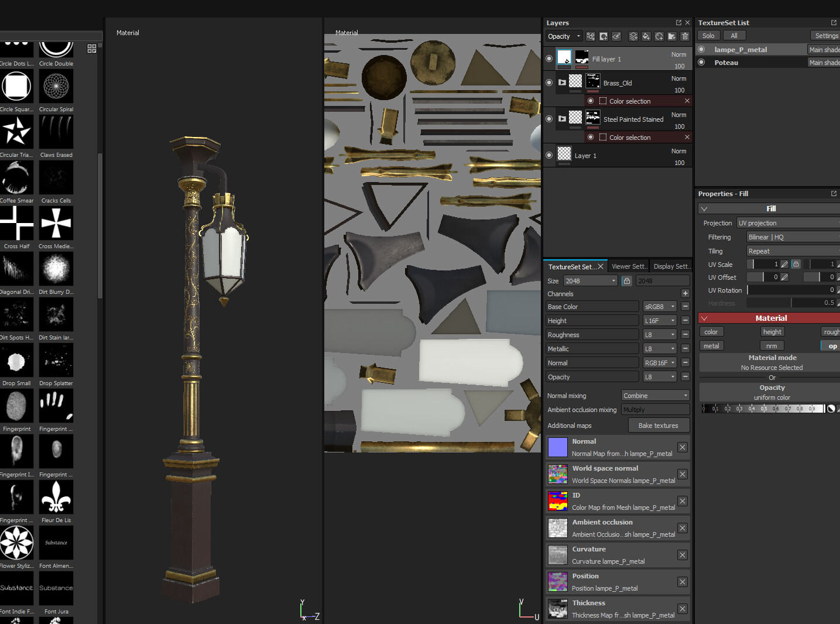840x624 pixels.
Task: Change Base Color format via sRGB8 dropdown
Action: (x=659, y=306)
